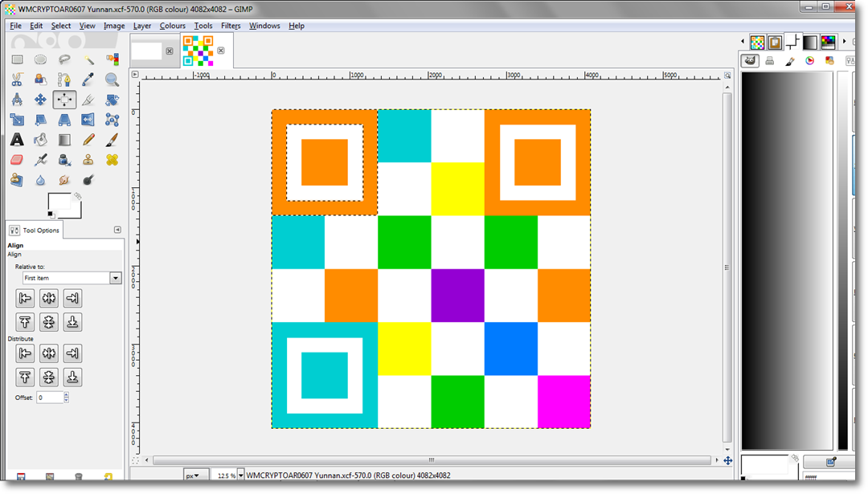Pick the Fuzzy Select magic wand tool
Screen dimensions: 868x494
pyautogui.click(x=88, y=59)
